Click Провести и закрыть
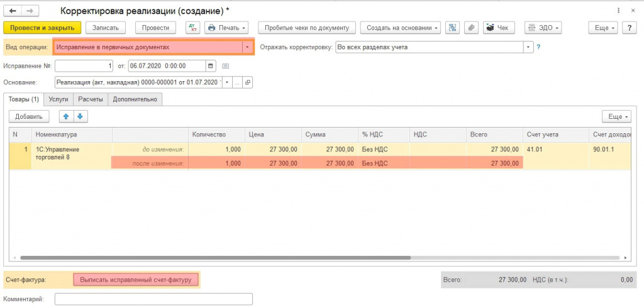 pos(42,28)
